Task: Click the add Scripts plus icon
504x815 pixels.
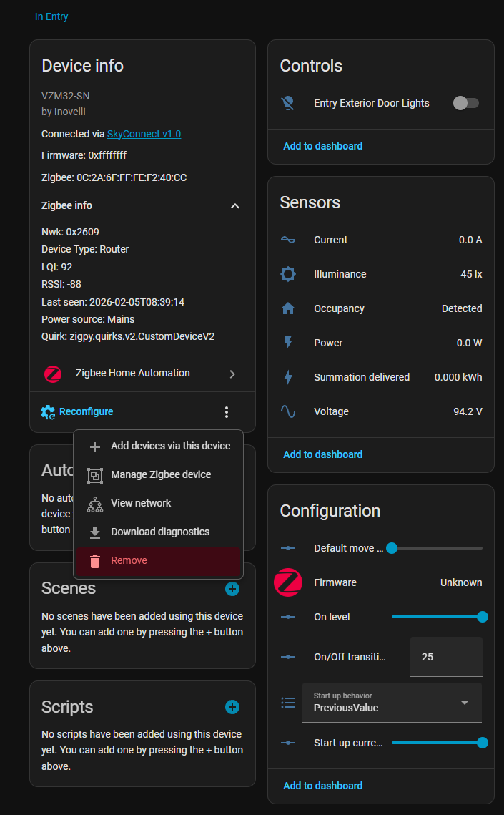Action: point(232,707)
